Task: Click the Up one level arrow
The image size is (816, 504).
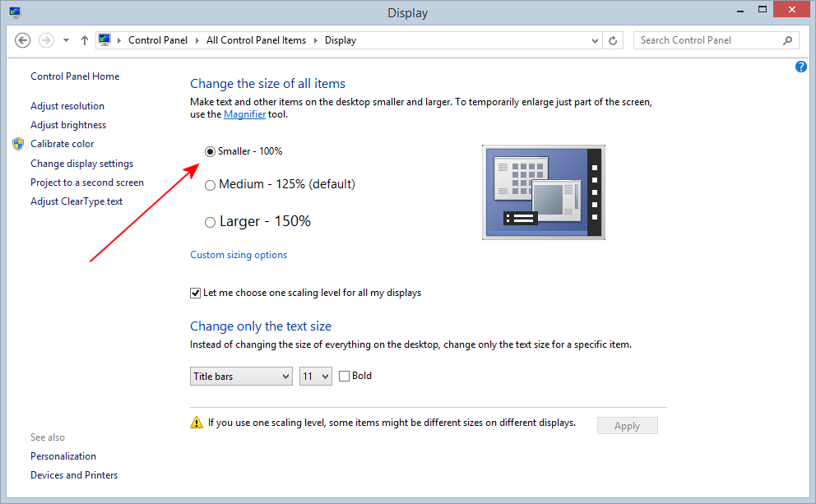Action: point(85,40)
